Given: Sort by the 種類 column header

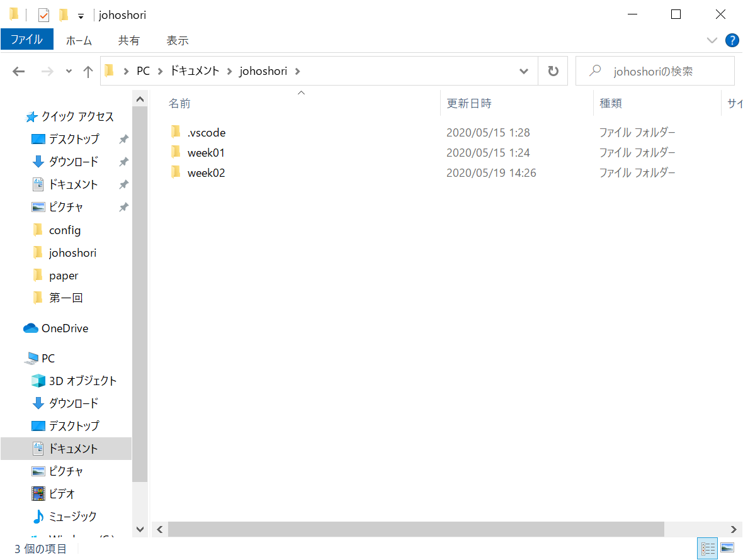Looking at the screenshot, I should click(x=611, y=103).
